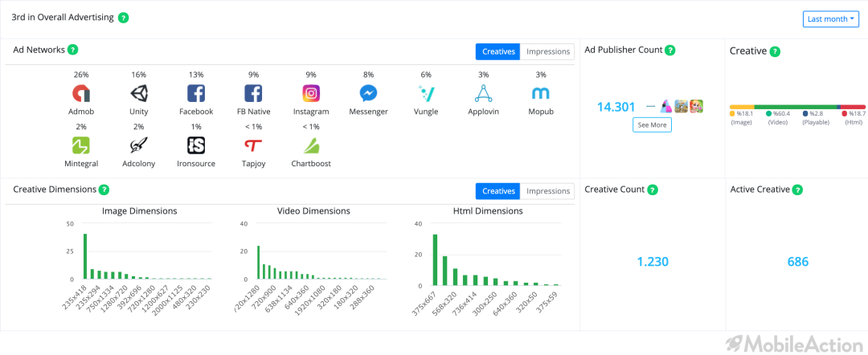Screen dimensions: 868x355
Task: Select the Chartboost network icon
Action: 311,145
